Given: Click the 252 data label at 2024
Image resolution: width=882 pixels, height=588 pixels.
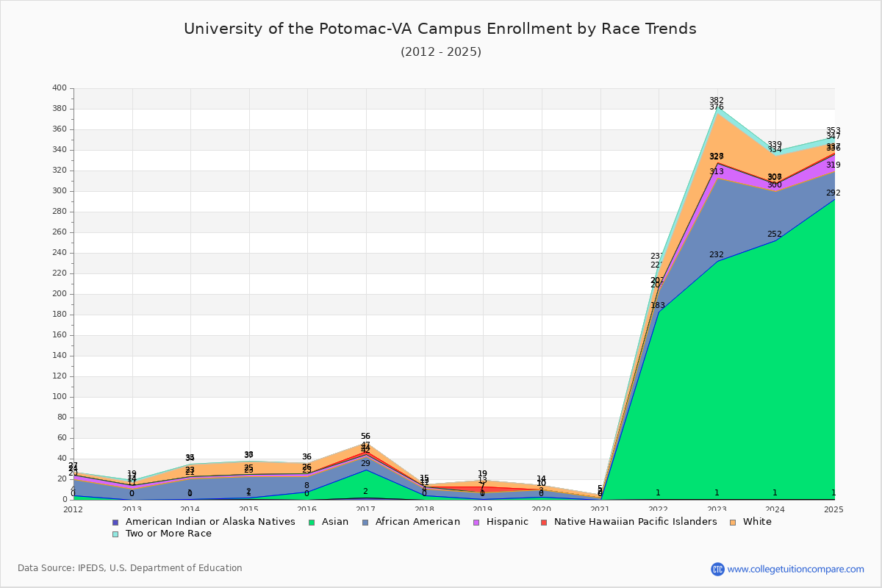Looking at the screenshot, I should point(775,234).
